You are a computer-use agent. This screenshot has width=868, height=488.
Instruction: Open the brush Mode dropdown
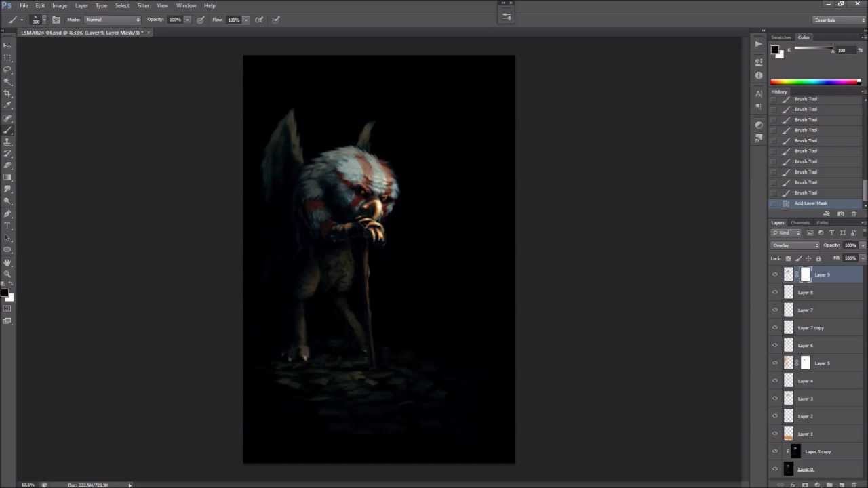pyautogui.click(x=113, y=20)
